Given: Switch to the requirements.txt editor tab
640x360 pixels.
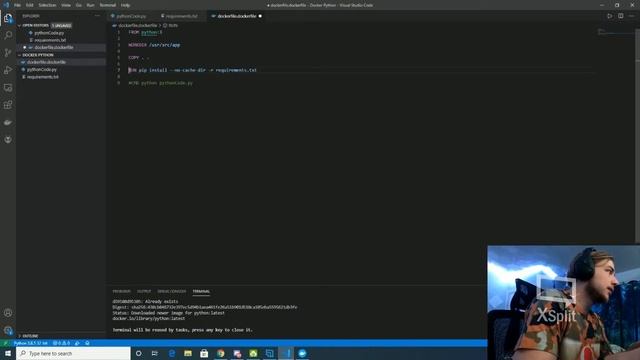Looking at the screenshot, I should (x=181, y=16).
